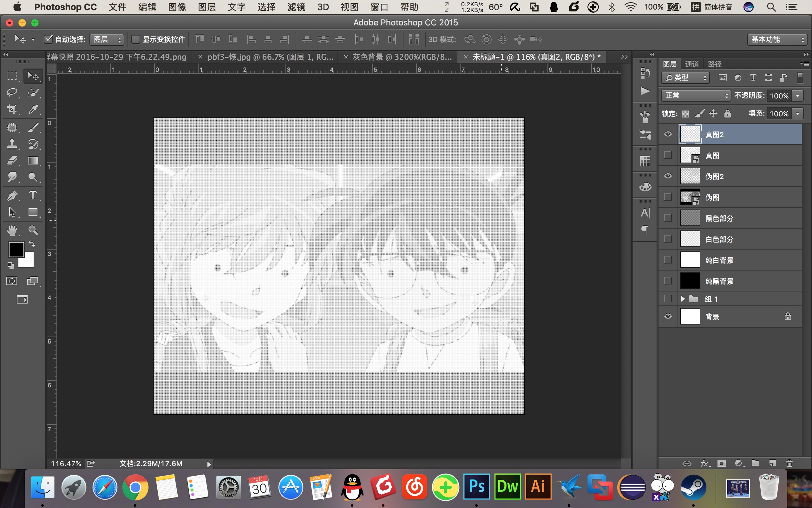The image size is (812, 508).
Task: Switch to the 路径 tab
Action: (715, 64)
